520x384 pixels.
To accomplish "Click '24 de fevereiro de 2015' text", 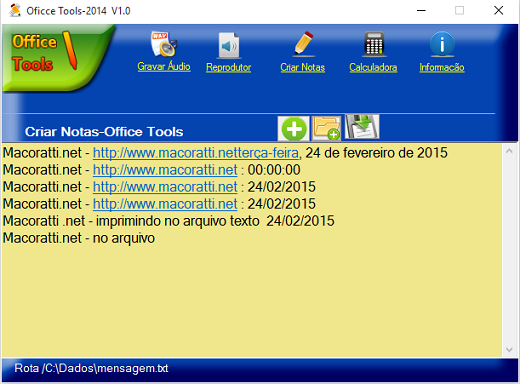I will coord(377,153).
